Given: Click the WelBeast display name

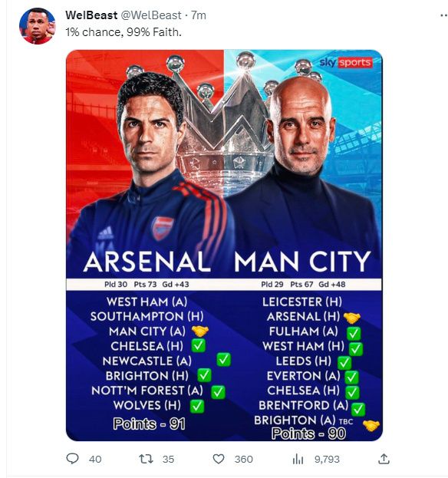Looking at the screenshot, I should 91,15.
